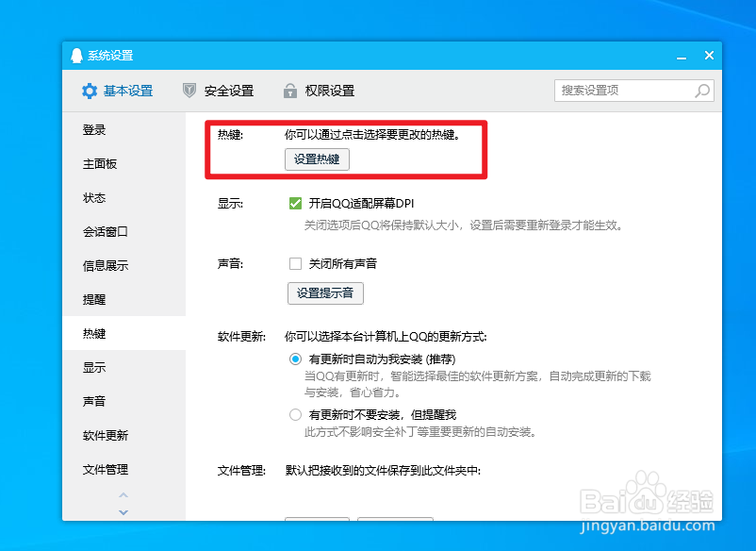Select 显示 in the sidebar

pyautogui.click(x=123, y=367)
